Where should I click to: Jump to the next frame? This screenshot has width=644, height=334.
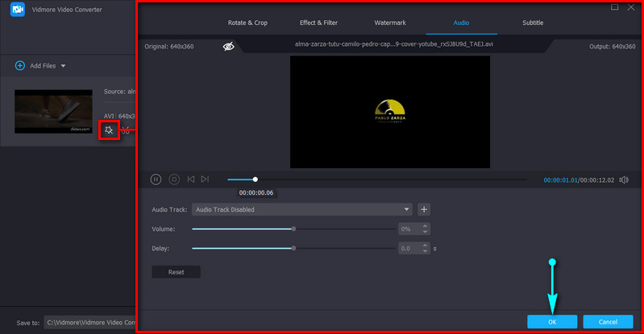(205, 179)
